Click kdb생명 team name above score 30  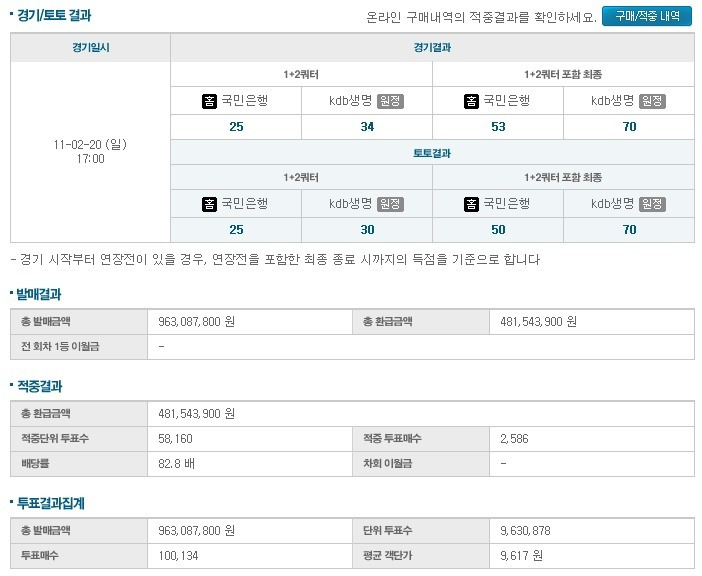click(351, 204)
